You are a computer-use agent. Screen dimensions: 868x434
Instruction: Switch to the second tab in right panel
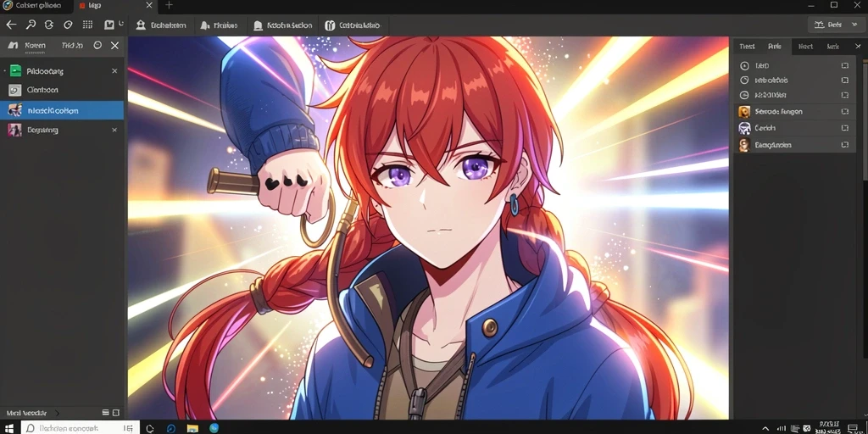point(775,47)
